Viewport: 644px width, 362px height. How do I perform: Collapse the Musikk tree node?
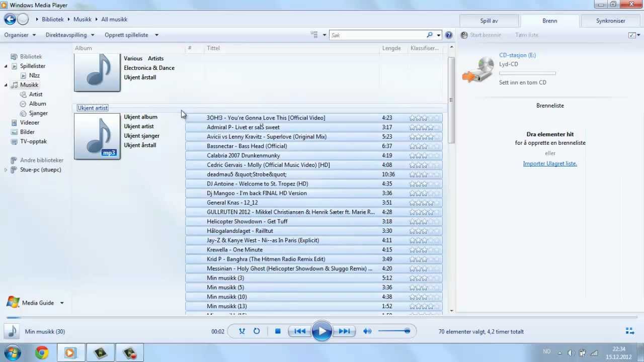(x=6, y=85)
